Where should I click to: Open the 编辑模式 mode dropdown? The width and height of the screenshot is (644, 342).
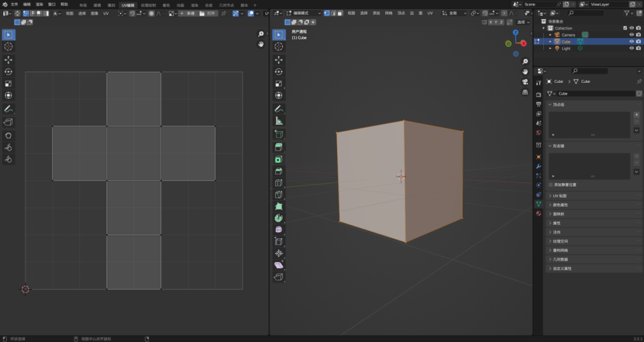pyautogui.click(x=304, y=13)
